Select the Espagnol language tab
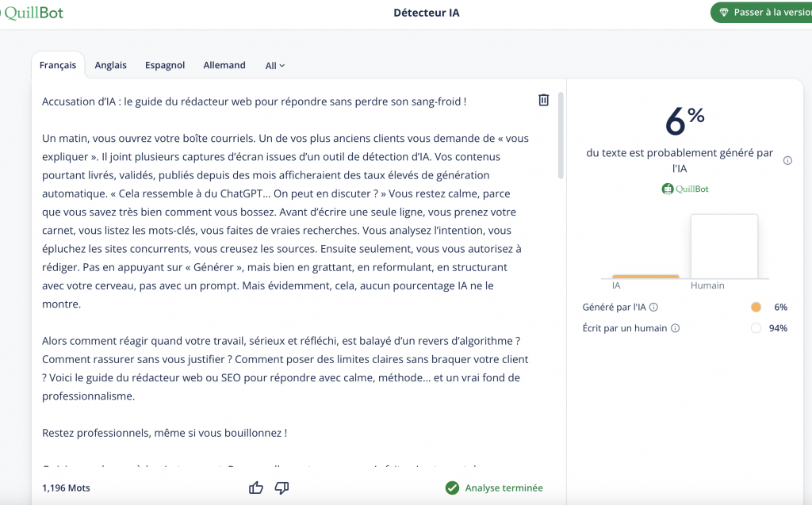Image resolution: width=812 pixels, height=505 pixels. (x=165, y=65)
